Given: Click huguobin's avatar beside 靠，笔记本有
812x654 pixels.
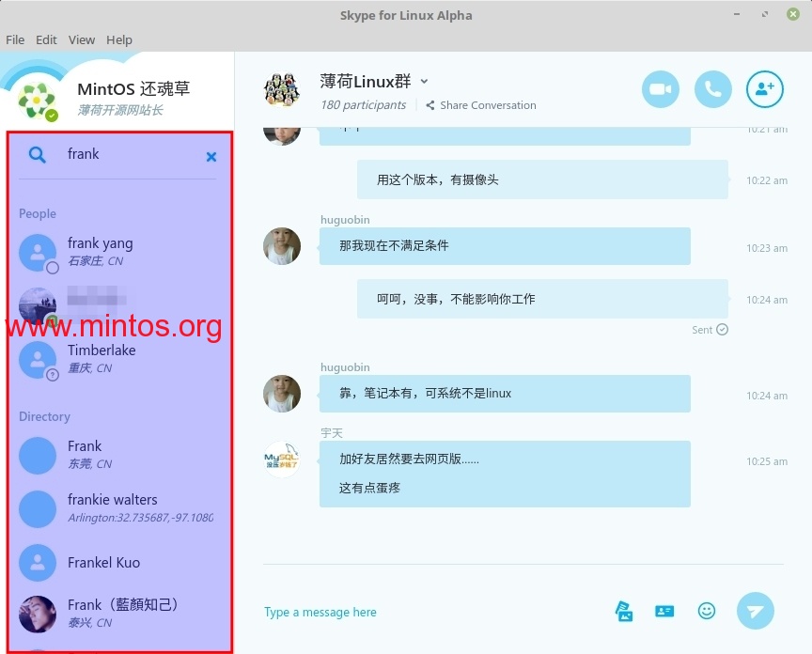Looking at the screenshot, I should click(x=282, y=394).
